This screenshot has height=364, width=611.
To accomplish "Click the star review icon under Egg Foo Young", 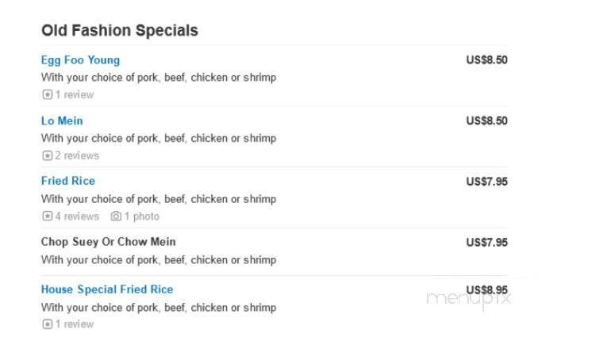I will pos(47,94).
